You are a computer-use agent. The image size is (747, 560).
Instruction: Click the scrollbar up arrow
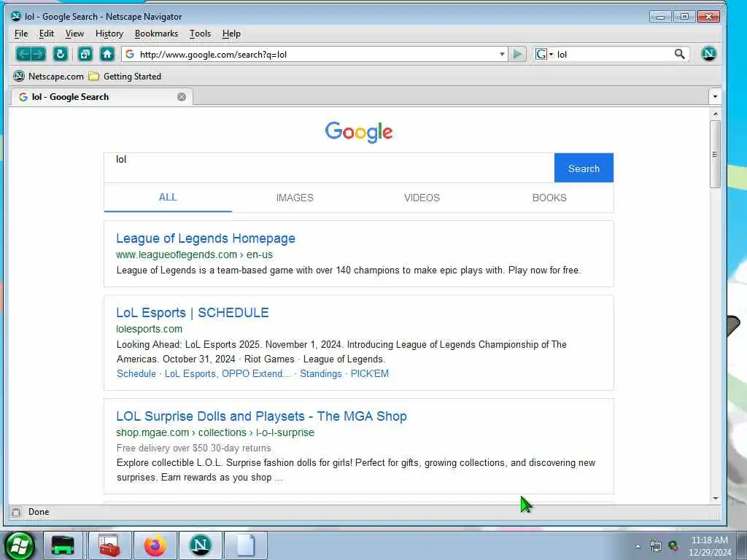715,114
